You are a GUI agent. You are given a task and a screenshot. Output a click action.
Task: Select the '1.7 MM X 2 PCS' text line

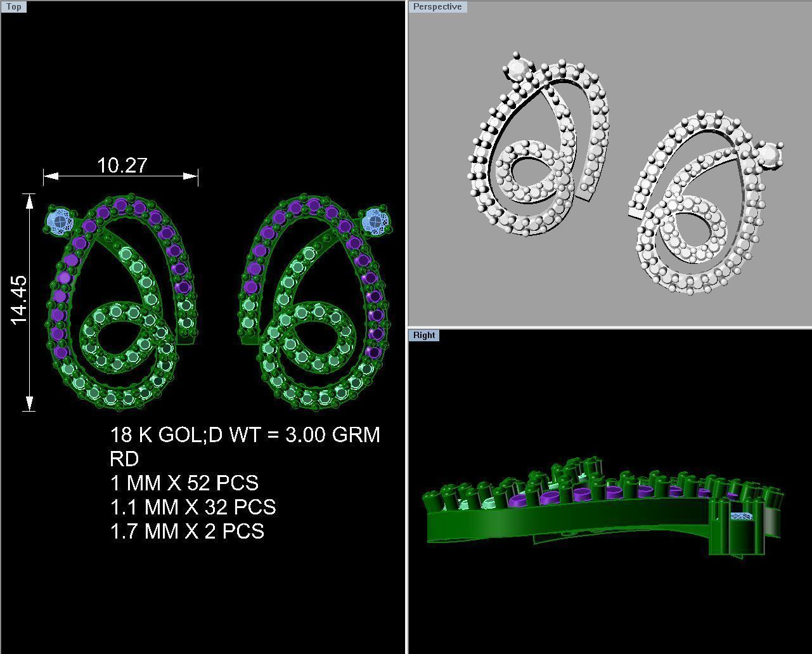(186, 532)
